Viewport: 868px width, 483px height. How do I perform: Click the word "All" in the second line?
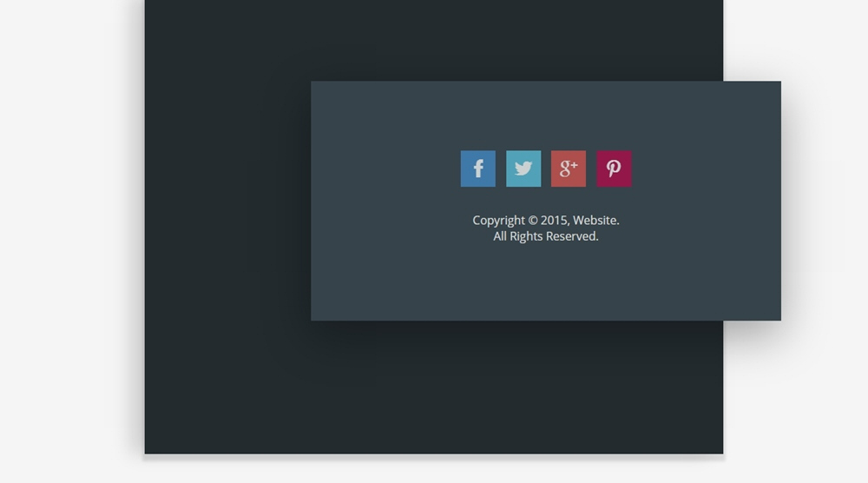coord(500,236)
